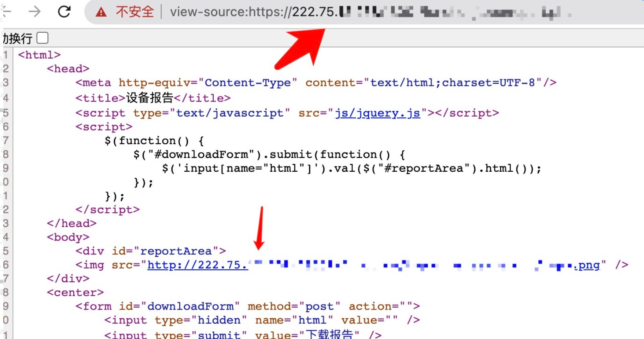
Task: Select the closing </div> tag
Action: pyautogui.click(x=68, y=278)
